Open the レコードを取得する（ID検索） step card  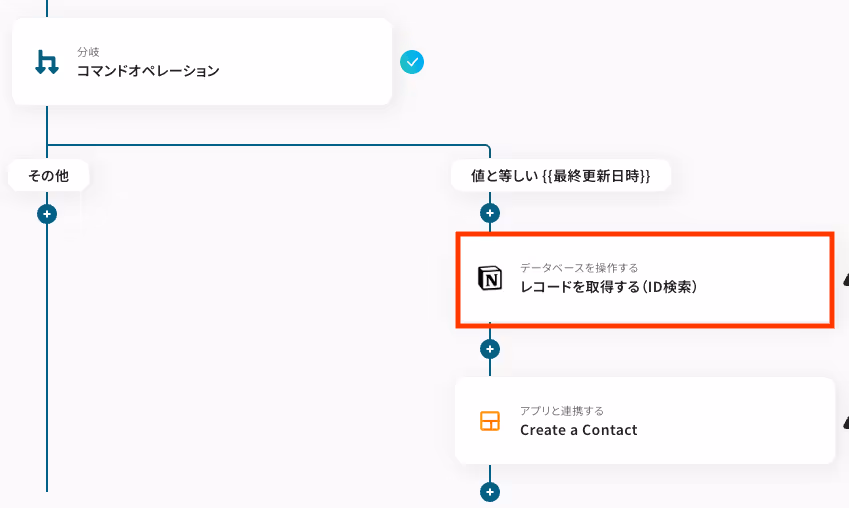[x=645, y=280]
